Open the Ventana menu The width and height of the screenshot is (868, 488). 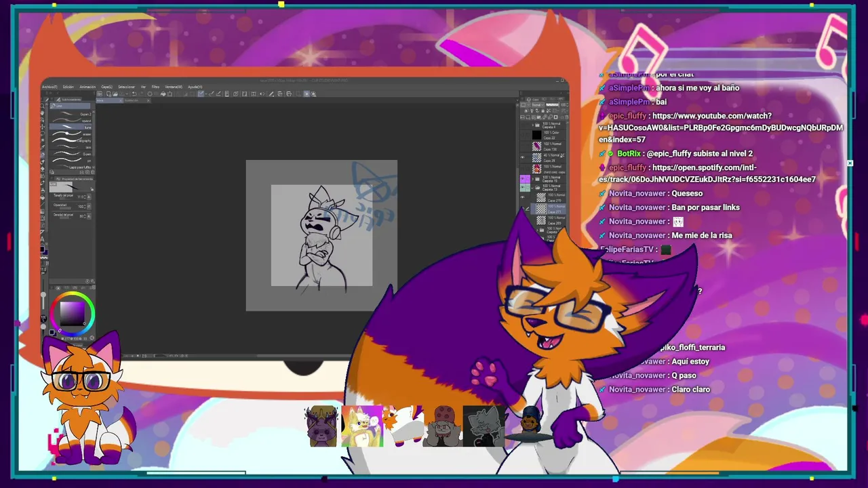click(174, 87)
